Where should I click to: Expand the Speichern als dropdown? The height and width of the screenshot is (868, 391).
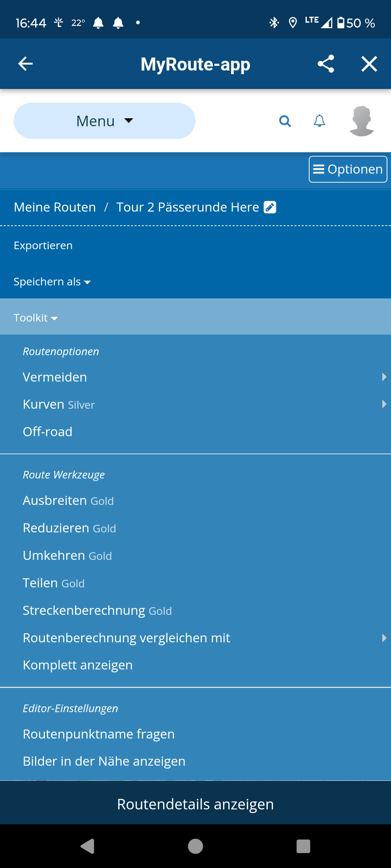coord(52,281)
